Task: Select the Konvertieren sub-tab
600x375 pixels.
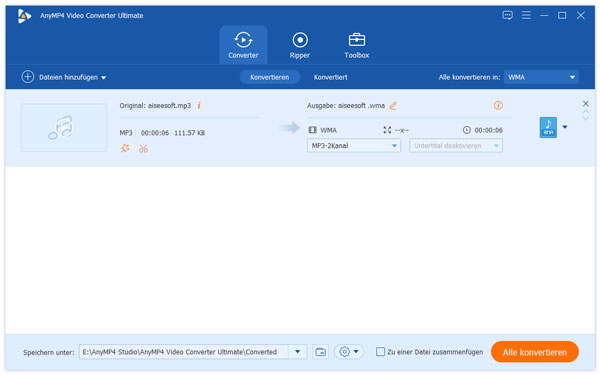Action: [269, 77]
